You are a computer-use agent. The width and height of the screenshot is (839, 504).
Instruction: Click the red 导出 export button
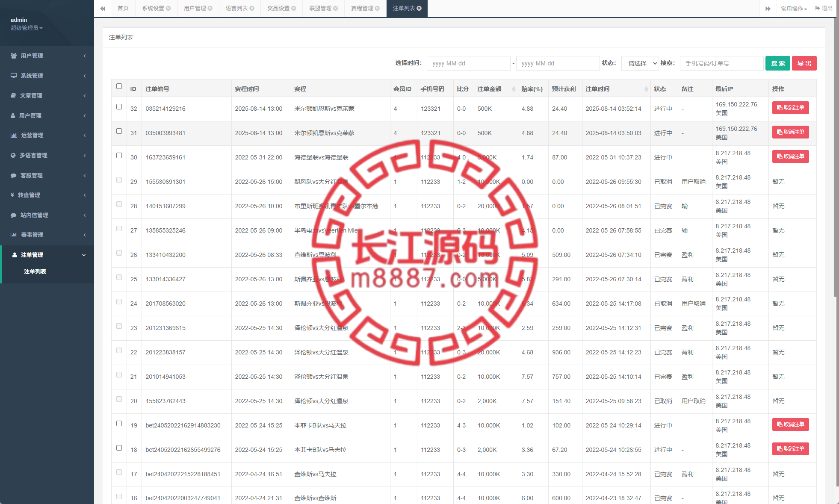pyautogui.click(x=804, y=63)
